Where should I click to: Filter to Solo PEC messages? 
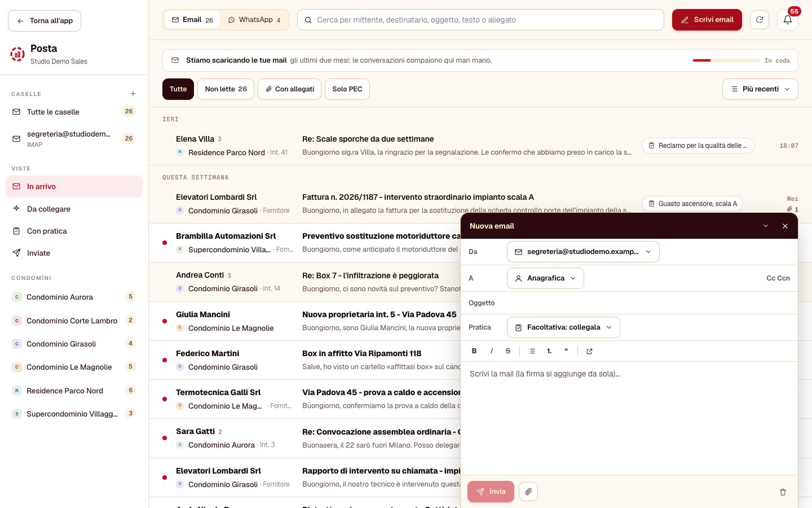coord(347,89)
